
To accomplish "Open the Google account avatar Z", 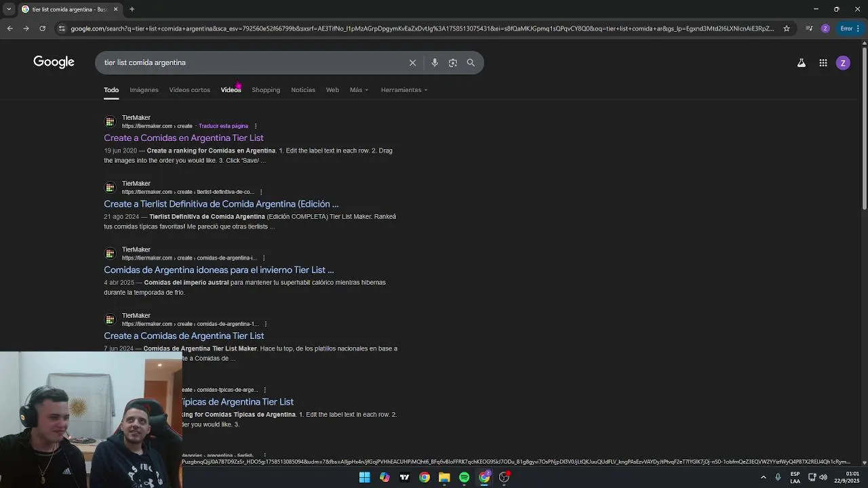I will coord(843,63).
